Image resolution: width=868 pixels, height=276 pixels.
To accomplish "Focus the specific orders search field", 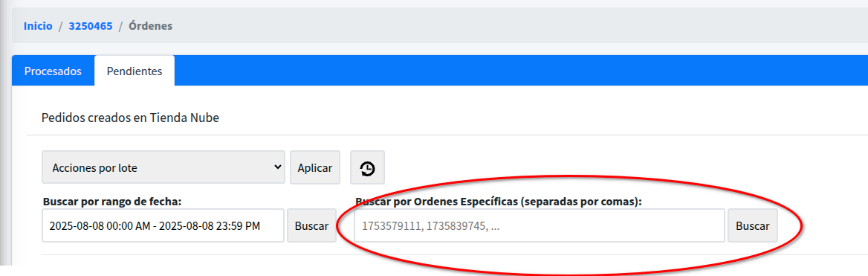I will [x=540, y=225].
